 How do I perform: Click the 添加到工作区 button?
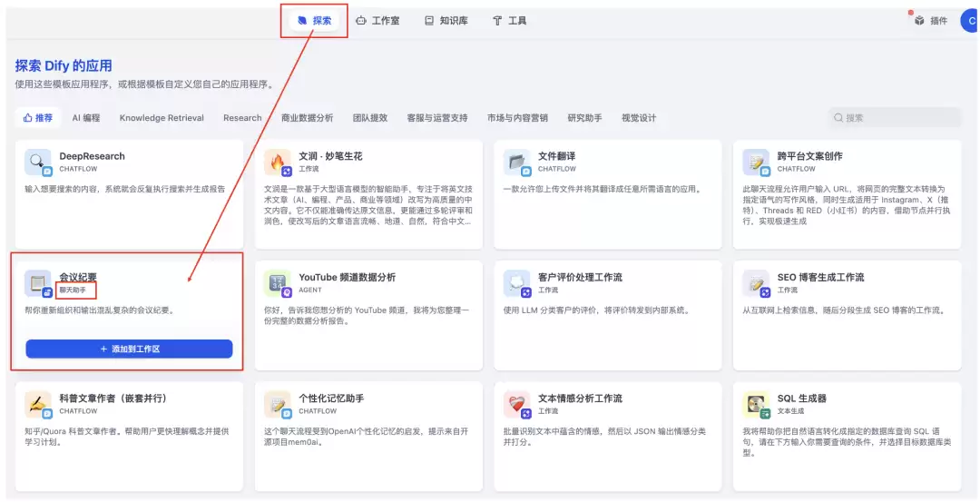[130, 349]
